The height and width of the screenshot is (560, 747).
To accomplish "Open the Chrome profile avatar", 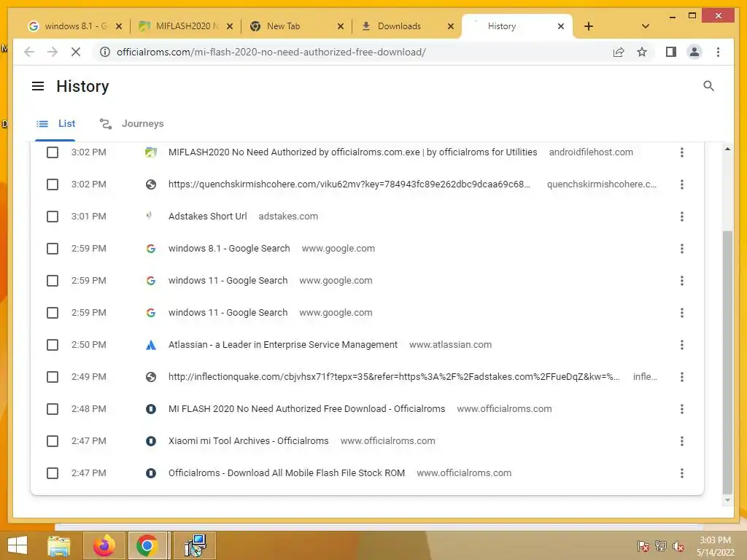I will pyautogui.click(x=694, y=52).
